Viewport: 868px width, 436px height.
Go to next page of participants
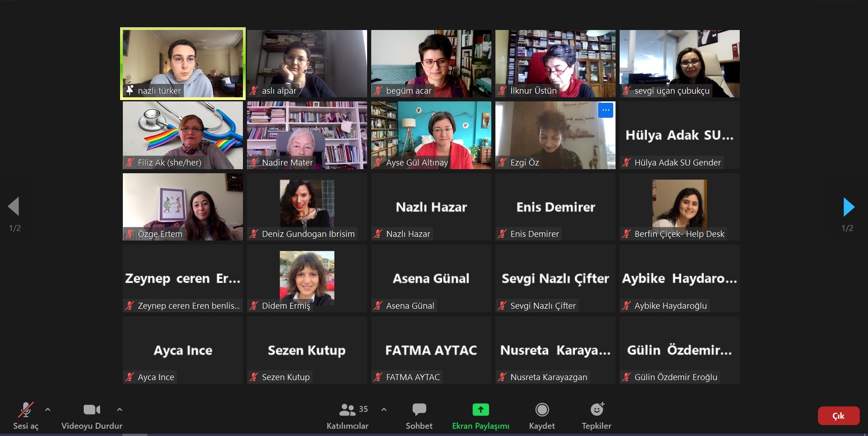(x=848, y=207)
